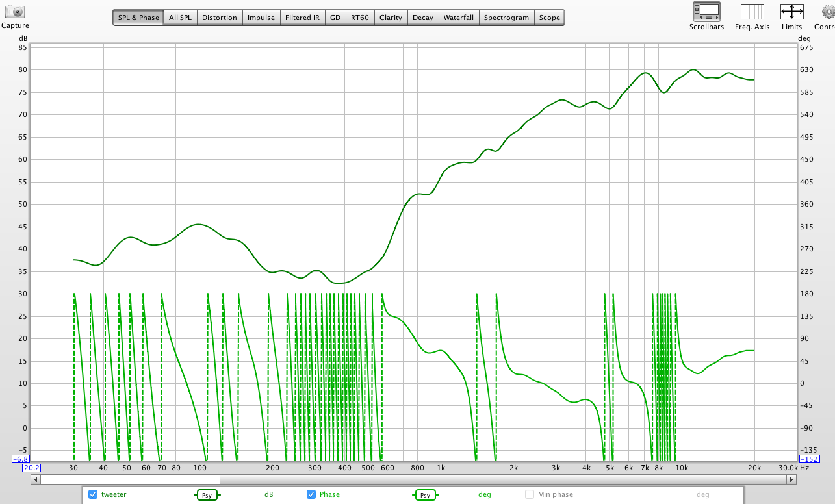Click the 30.0k Hz axis label
The width and height of the screenshot is (835, 504).
794,468
